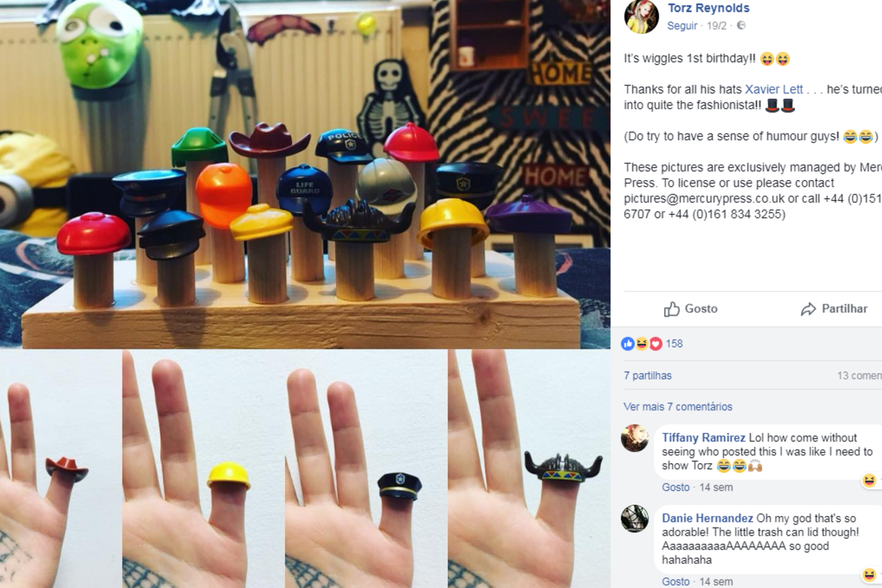Screen dimensions: 882x588
Task: Like Tiffany Ramirez's comment with Gosto
Action: click(x=676, y=487)
